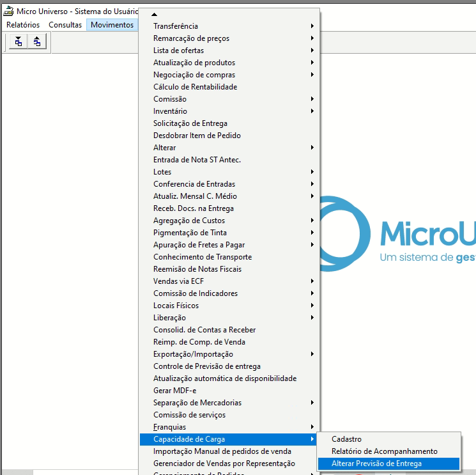476x475 pixels.
Task: Choose Cadastro in Capacidade de Carga submenu
Action: tap(346, 439)
